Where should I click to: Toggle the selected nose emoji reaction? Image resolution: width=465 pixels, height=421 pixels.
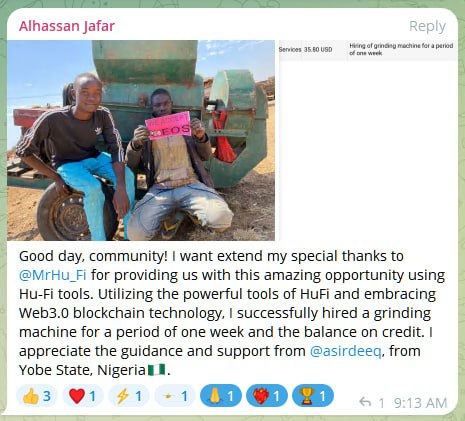(x=221, y=396)
